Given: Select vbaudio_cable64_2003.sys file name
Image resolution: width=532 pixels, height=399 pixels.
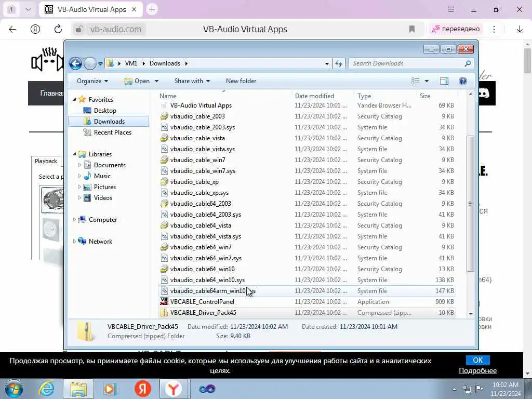Looking at the screenshot, I should point(206,215).
